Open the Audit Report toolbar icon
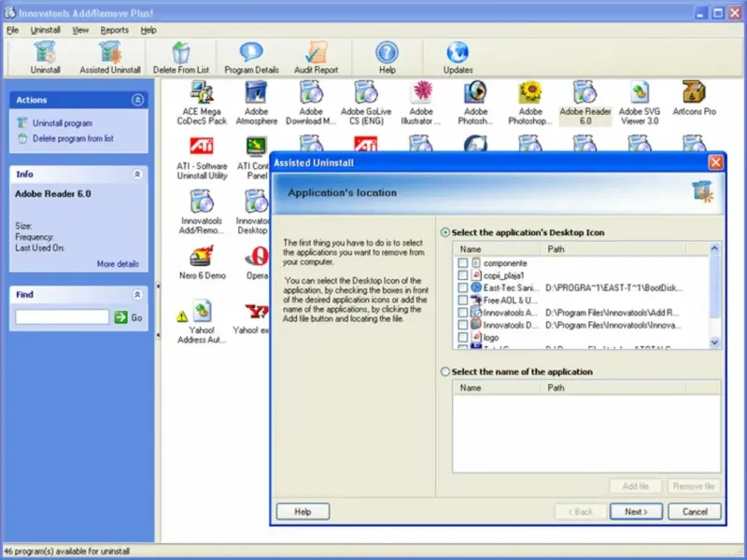The width and height of the screenshot is (747, 560). pos(316,57)
